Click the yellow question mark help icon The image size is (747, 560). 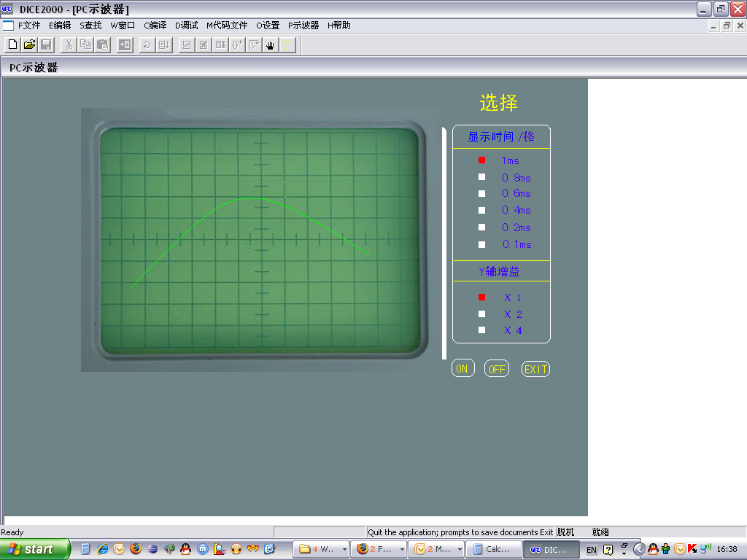[x=287, y=45]
